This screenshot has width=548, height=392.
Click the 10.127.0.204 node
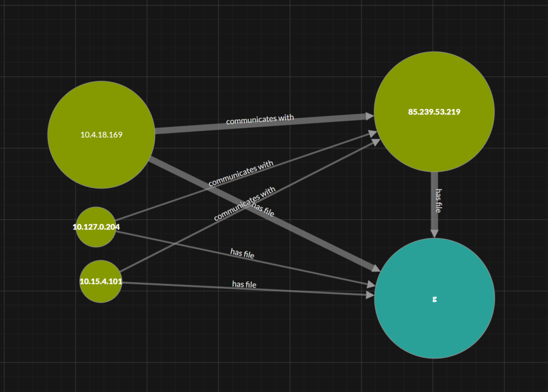(x=96, y=227)
